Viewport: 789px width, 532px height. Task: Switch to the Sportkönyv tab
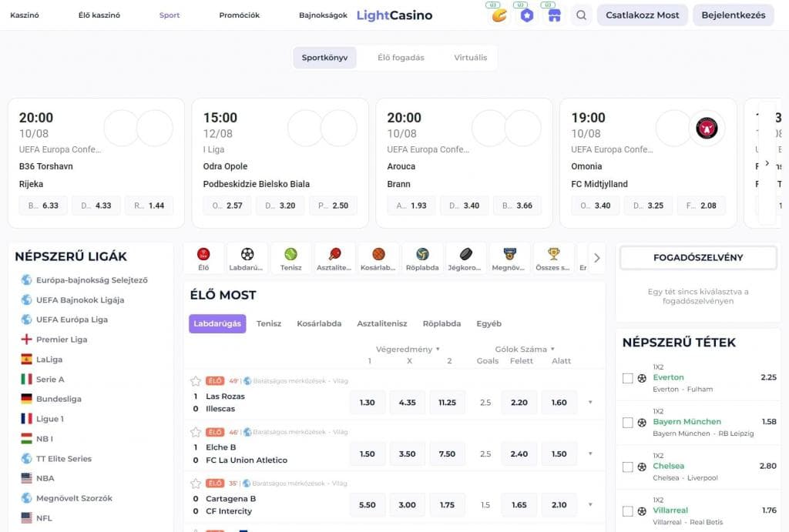[x=324, y=57]
